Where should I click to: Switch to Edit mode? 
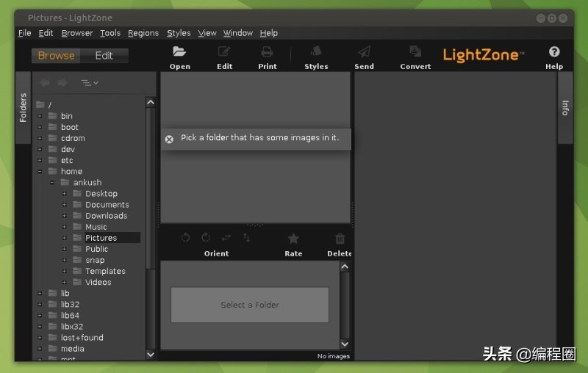(104, 55)
